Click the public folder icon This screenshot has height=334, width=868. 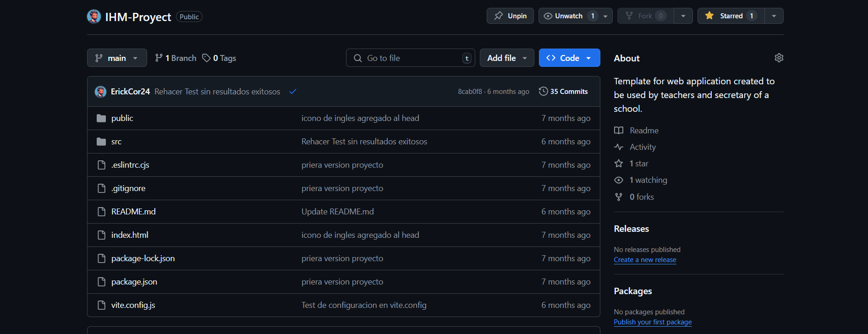click(x=101, y=118)
